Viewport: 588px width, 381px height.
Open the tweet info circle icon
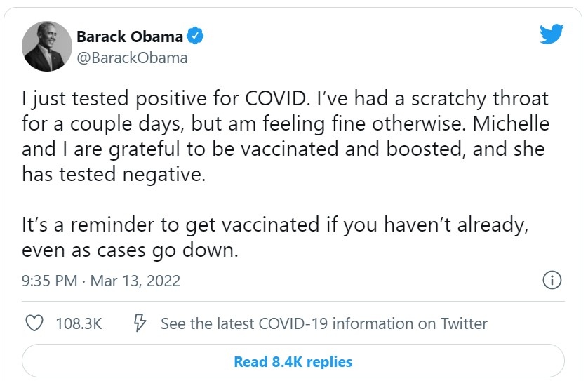(552, 280)
